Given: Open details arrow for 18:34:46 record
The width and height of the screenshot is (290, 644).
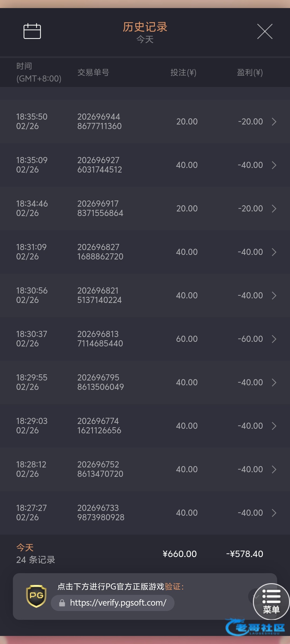Looking at the screenshot, I should click(x=274, y=208).
